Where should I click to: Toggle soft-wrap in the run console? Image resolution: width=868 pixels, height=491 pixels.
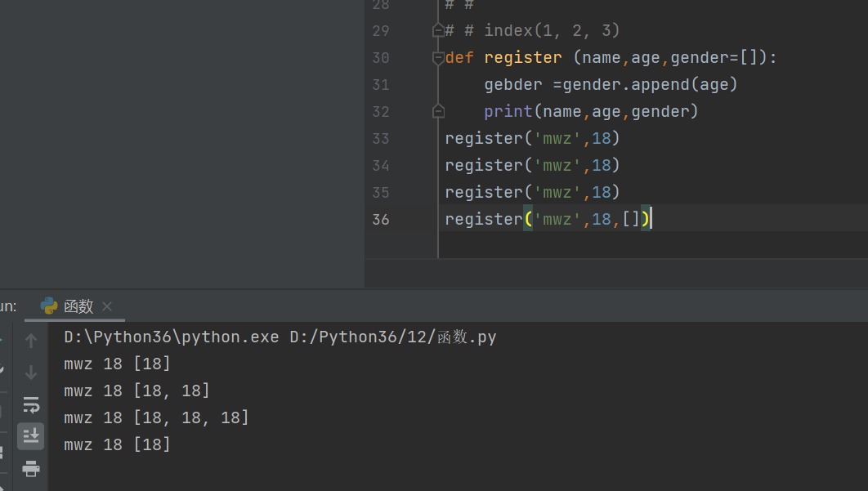pos(31,404)
